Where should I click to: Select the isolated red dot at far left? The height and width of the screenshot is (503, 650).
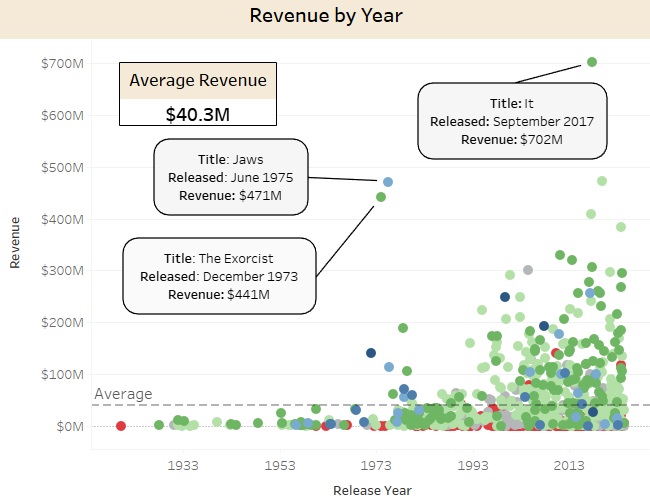121,426
